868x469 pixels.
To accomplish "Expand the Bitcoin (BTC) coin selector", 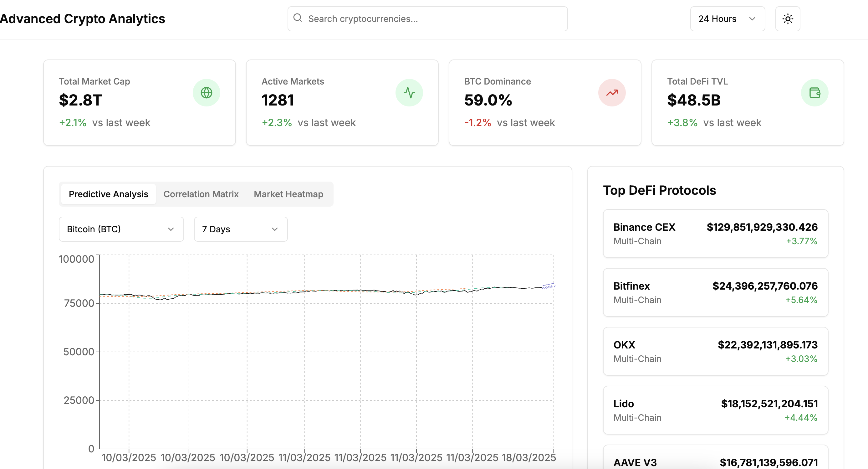I will (x=121, y=229).
